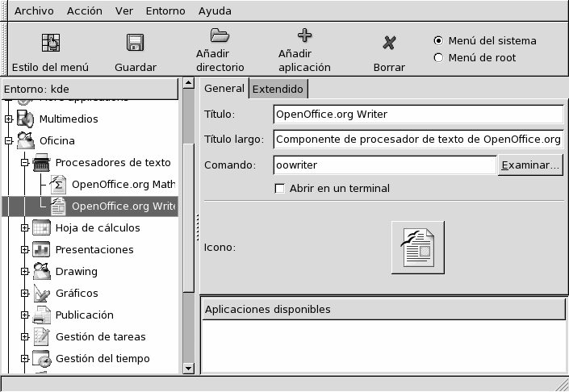Expand the Gestión del tiempo node
Image resolution: width=569 pixels, height=392 pixels.
pyautogui.click(x=25, y=358)
